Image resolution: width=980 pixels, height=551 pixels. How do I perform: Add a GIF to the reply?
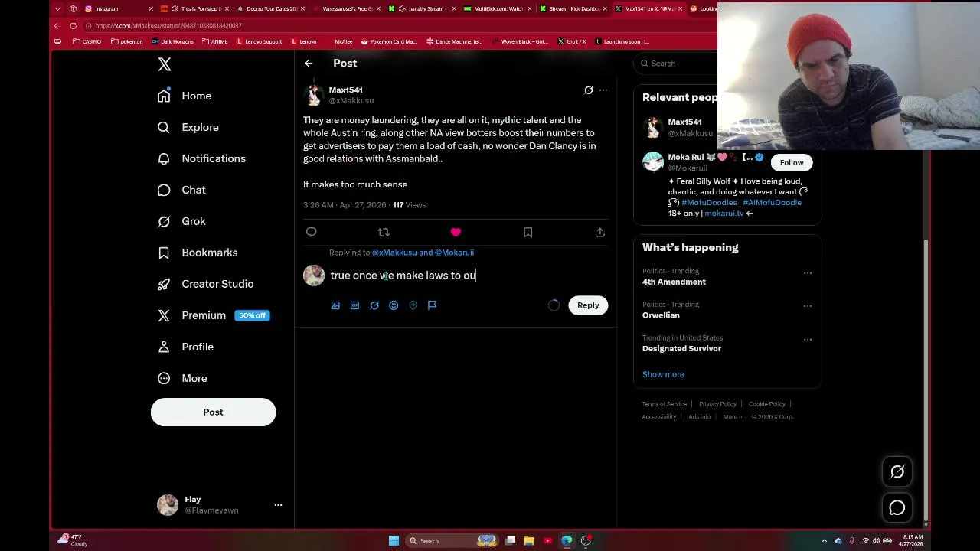pos(354,305)
